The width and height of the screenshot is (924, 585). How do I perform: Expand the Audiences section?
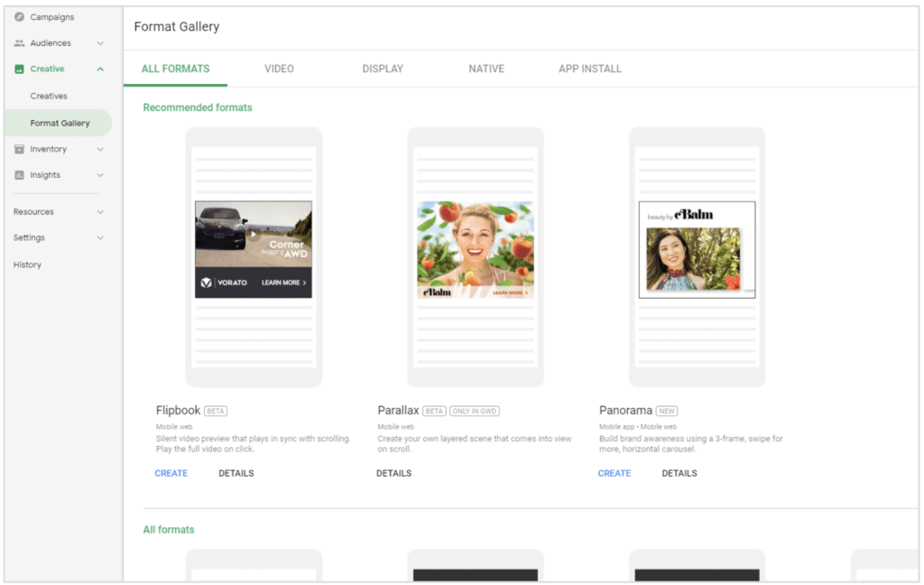[101, 42]
